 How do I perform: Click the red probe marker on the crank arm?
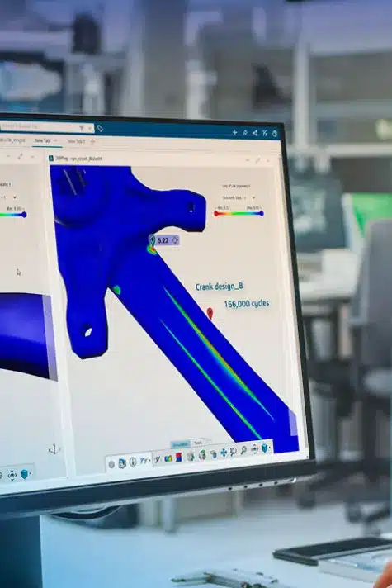pyautogui.click(x=210, y=313)
